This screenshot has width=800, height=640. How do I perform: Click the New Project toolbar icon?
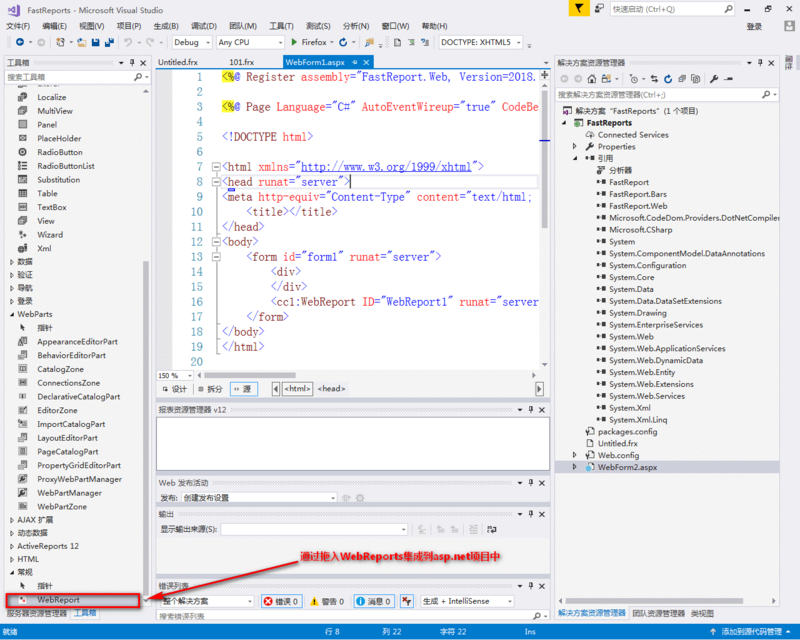(x=61, y=42)
